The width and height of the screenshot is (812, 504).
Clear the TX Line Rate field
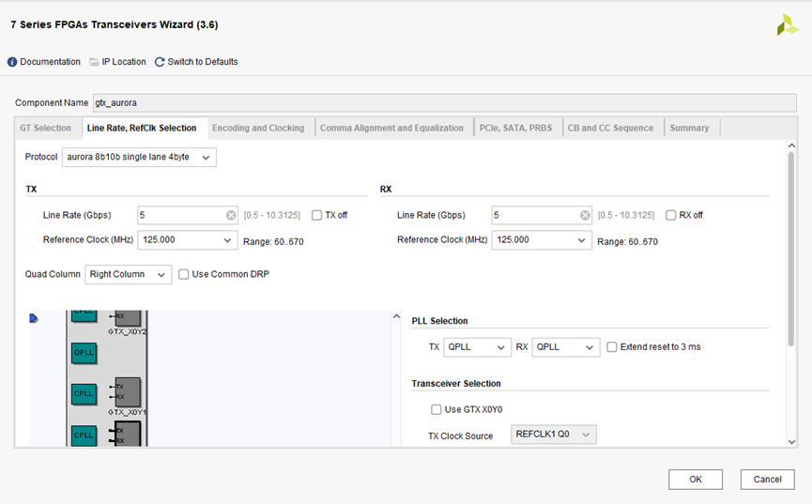pyautogui.click(x=231, y=215)
